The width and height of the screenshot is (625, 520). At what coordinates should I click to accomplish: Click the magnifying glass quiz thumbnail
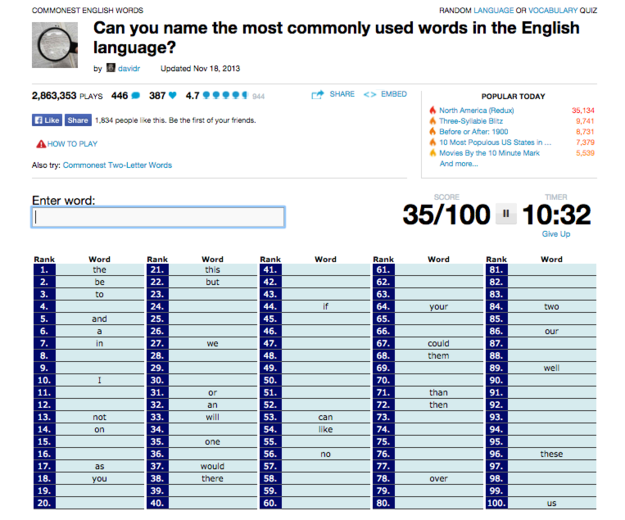coord(55,45)
